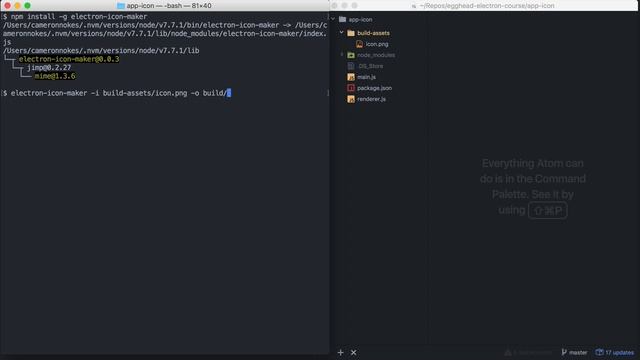Click the renderer.js JavaScript file icon
The width and height of the screenshot is (640, 360).
(351, 99)
